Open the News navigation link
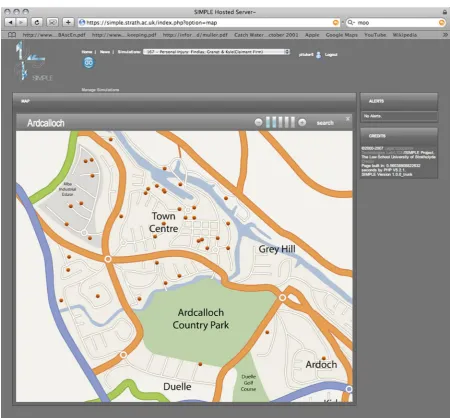 [105, 52]
